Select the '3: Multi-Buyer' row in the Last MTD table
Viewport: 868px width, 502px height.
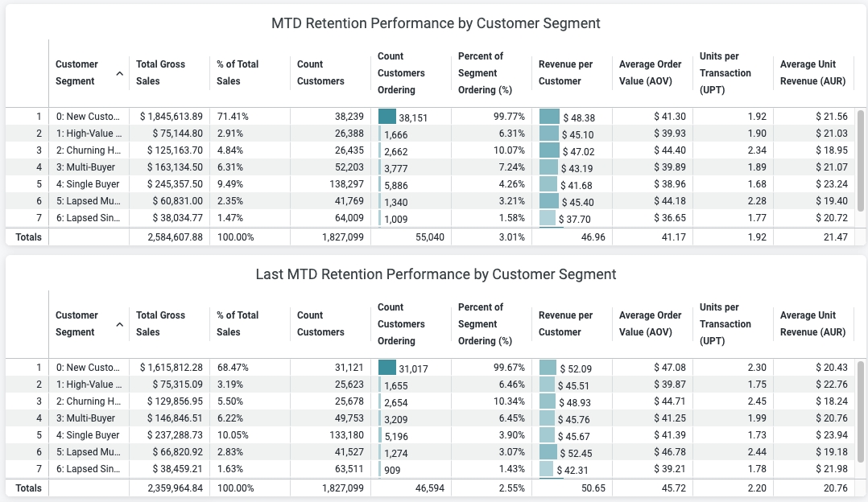[x=85, y=418]
